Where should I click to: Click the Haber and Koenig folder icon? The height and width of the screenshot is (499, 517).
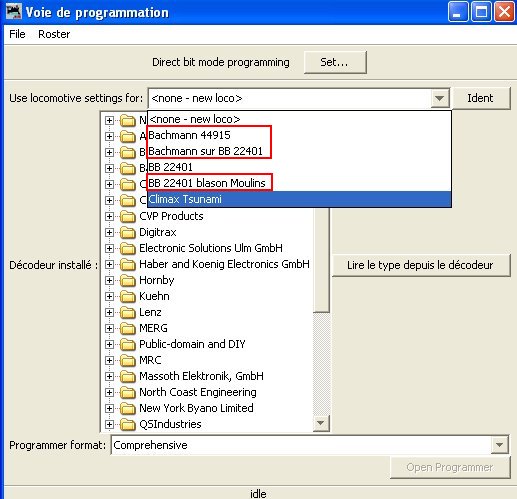(128, 265)
